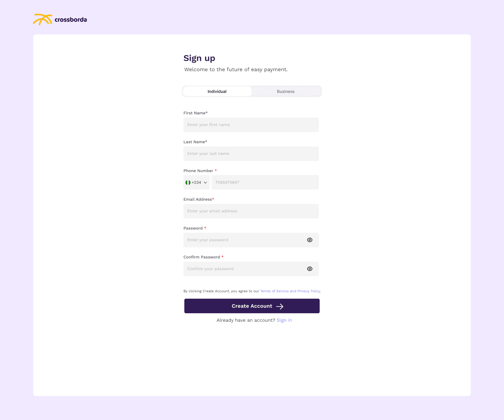The width and height of the screenshot is (504, 420).
Task: Click the Create Account button
Action: tap(252, 306)
